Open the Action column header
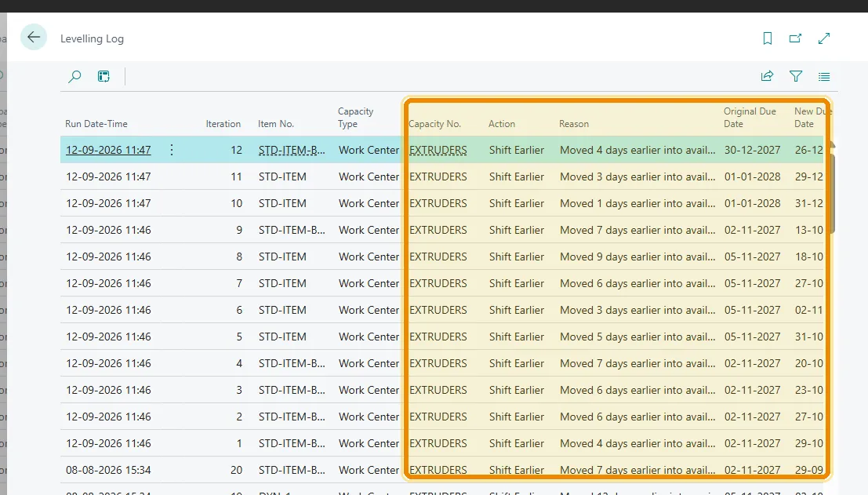Screen dimensions: 868x495 (502, 124)
